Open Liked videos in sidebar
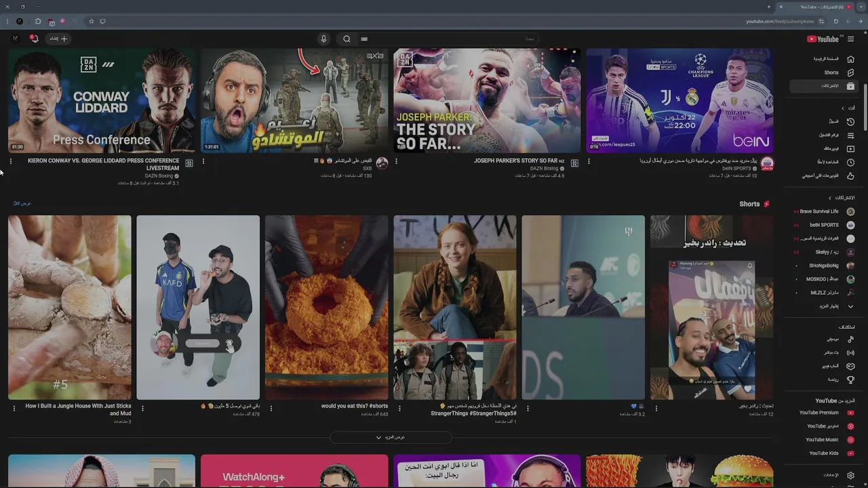 [823, 176]
